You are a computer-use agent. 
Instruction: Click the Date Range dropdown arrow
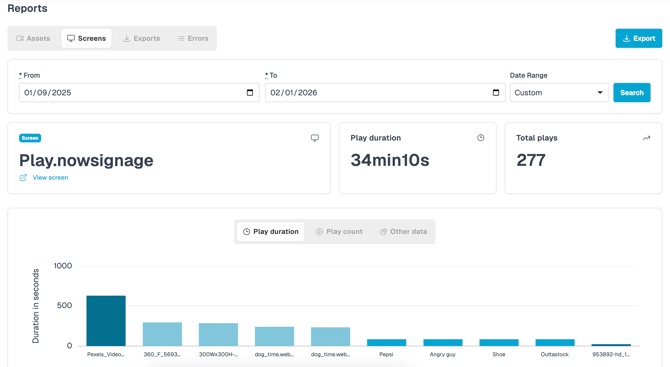pos(600,93)
